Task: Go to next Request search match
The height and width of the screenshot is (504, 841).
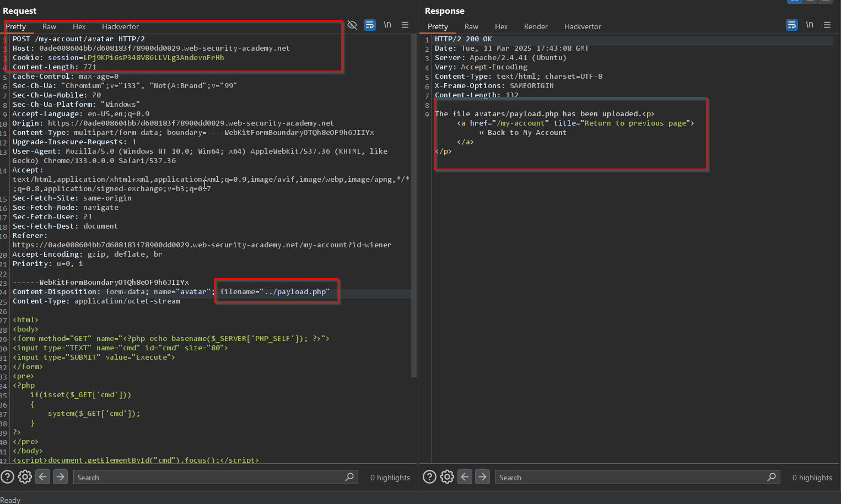Action: [x=61, y=477]
